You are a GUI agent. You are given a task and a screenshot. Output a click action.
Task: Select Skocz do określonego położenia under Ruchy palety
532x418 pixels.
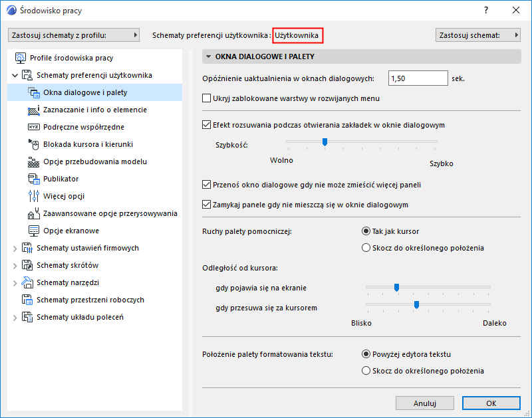366,248
